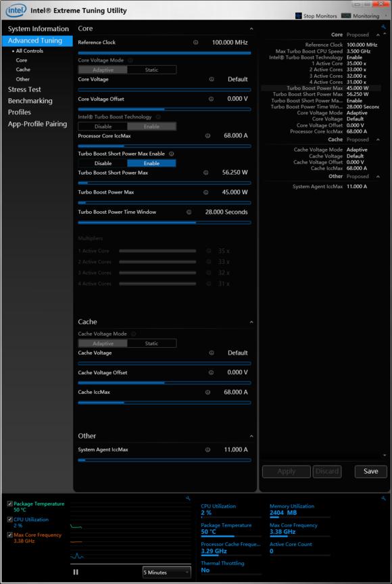Viewport: 392px width, 584px height.
Task: Open the 5 Minutes time range dropdown
Action: pyautogui.click(x=167, y=572)
